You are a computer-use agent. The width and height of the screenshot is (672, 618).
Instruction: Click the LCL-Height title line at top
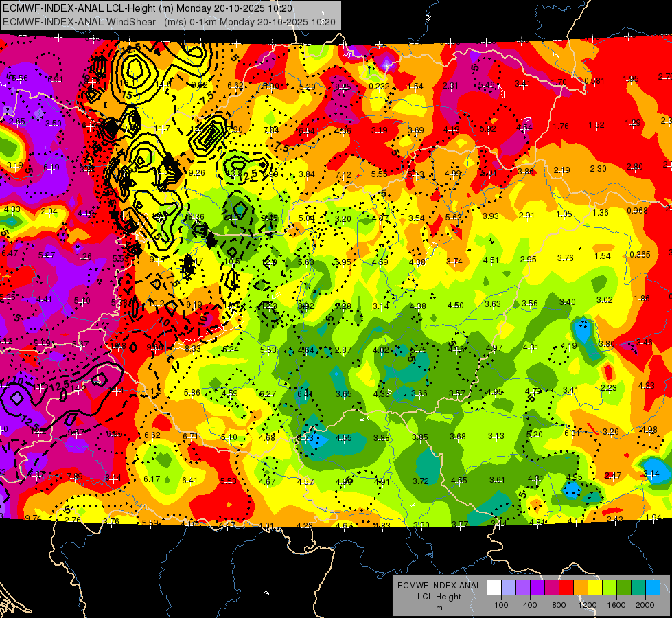[148, 8]
